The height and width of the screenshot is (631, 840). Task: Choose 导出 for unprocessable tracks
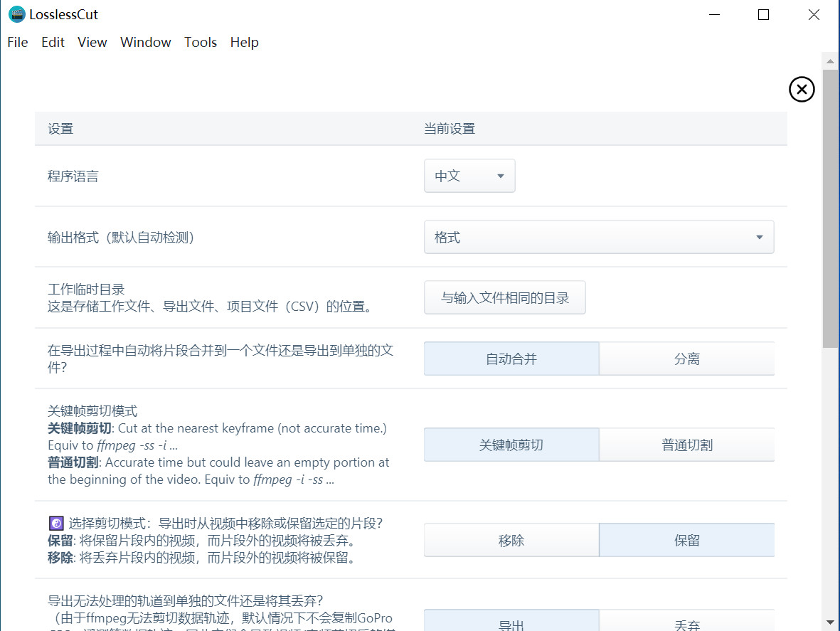point(511,623)
